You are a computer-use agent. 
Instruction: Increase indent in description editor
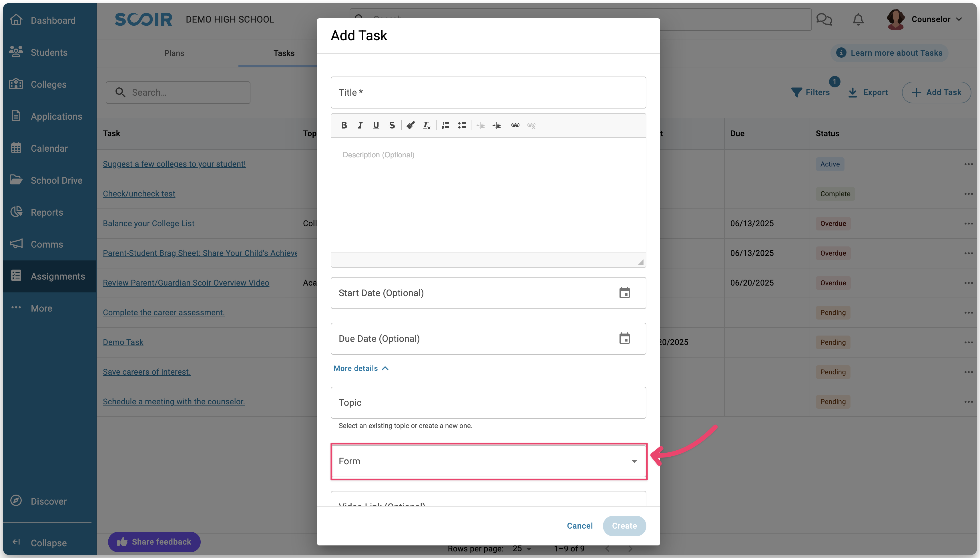click(x=496, y=125)
